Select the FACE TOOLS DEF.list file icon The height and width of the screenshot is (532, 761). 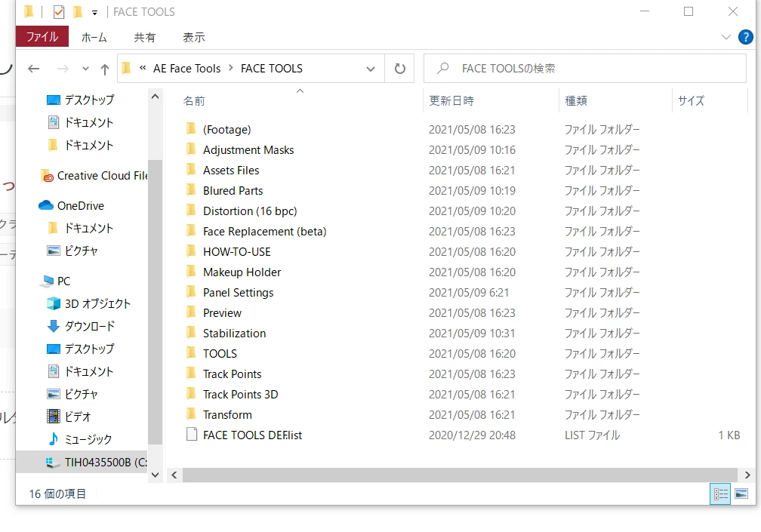192,435
